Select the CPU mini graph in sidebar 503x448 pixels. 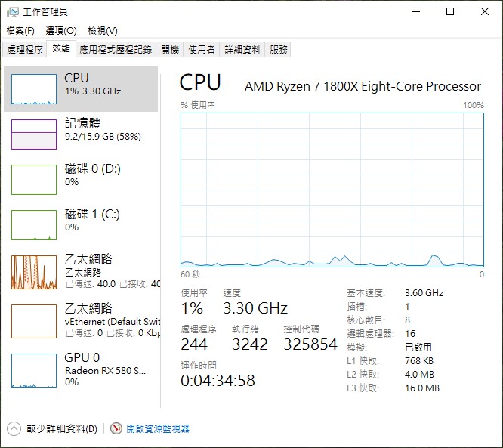[x=34, y=89]
